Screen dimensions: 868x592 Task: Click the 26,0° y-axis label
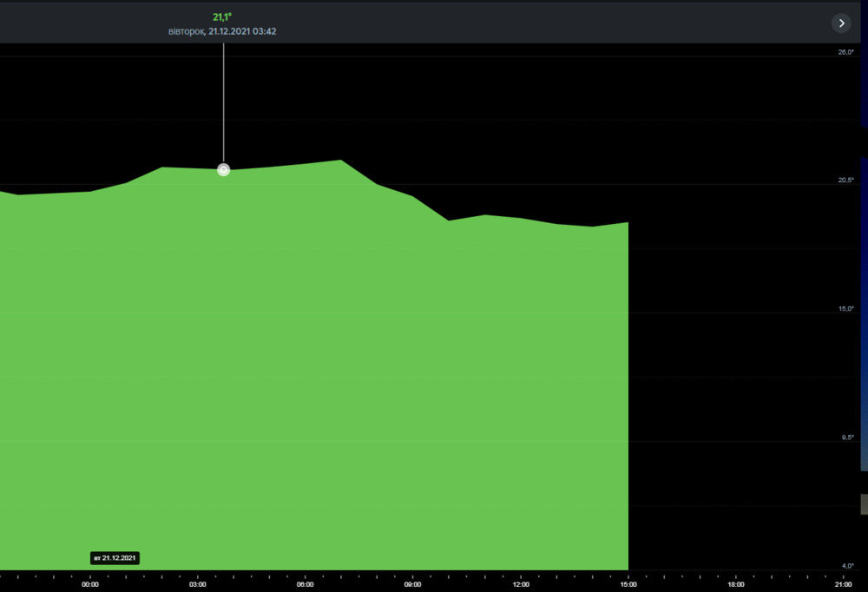coord(845,52)
